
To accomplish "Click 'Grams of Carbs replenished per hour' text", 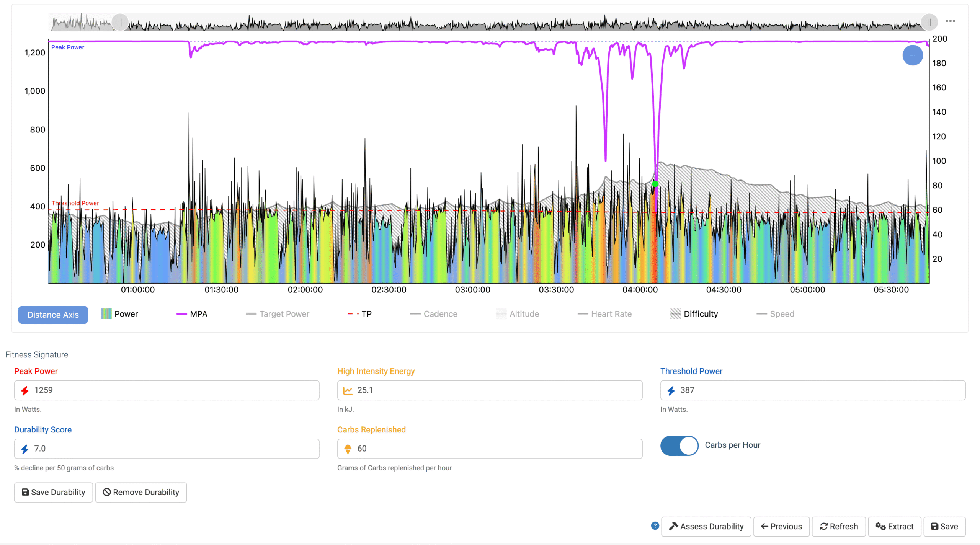I will [394, 468].
